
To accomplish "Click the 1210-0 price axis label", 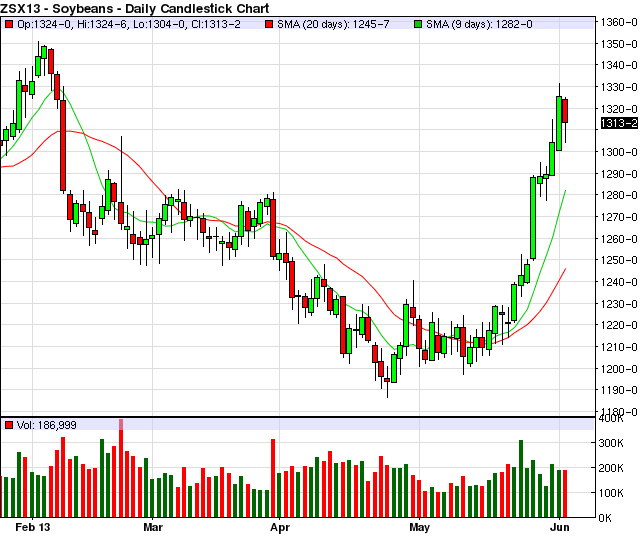I will [x=619, y=347].
